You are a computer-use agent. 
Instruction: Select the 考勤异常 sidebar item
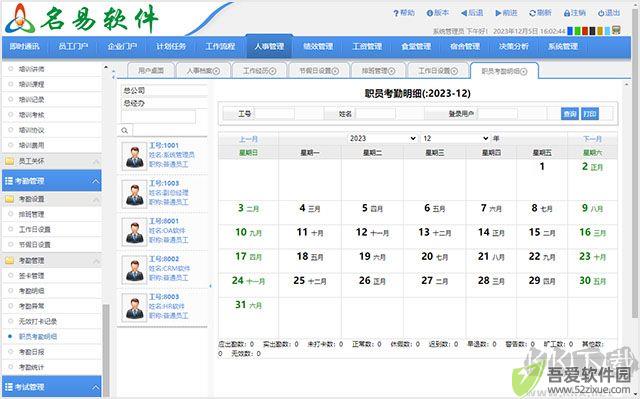31,306
